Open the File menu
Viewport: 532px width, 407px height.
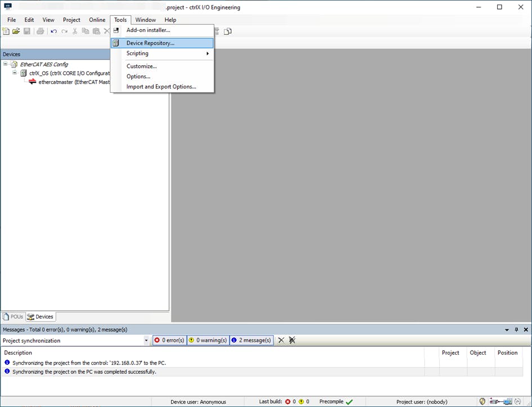(x=11, y=20)
